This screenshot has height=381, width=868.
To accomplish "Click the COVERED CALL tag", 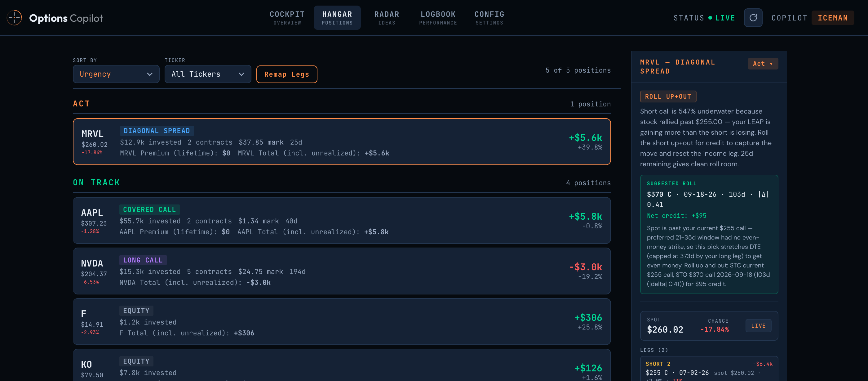I will [150, 210].
